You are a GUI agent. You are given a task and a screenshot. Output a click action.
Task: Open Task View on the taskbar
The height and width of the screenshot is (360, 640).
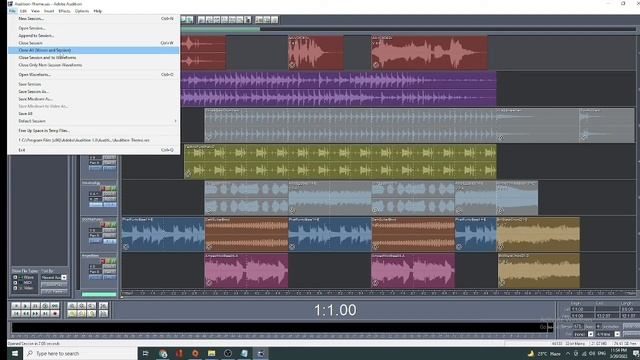pyautogui.click(x=145, y=353)
